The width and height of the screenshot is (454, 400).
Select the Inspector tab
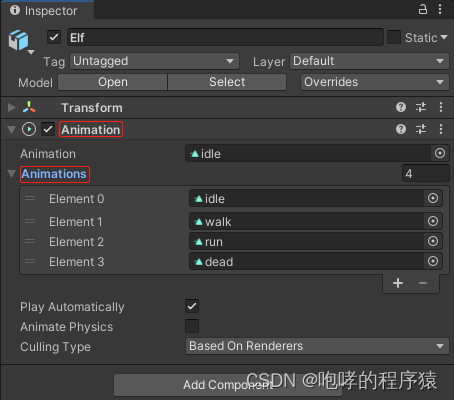[47, 10]
